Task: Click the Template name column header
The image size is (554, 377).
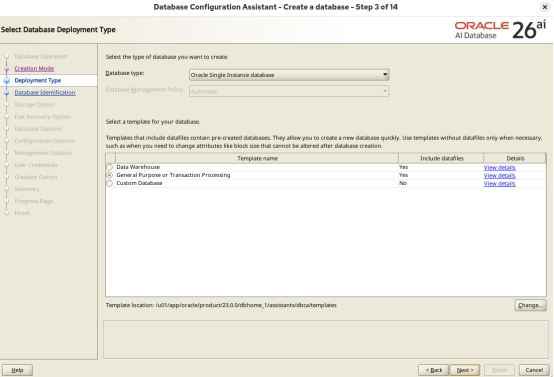Action: [257, 158]
